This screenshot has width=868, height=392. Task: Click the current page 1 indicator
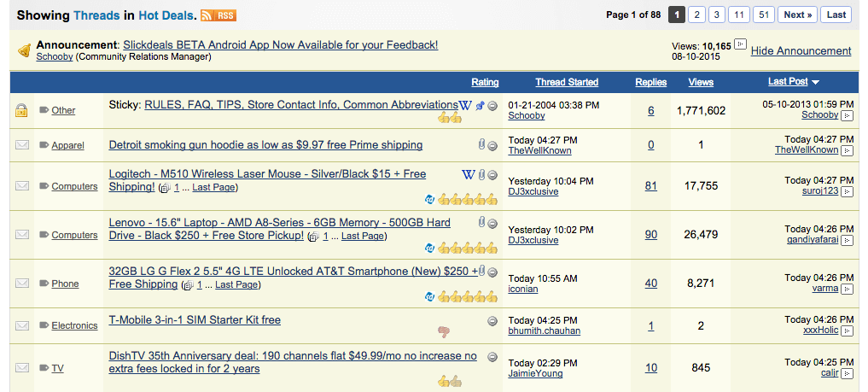677,15
